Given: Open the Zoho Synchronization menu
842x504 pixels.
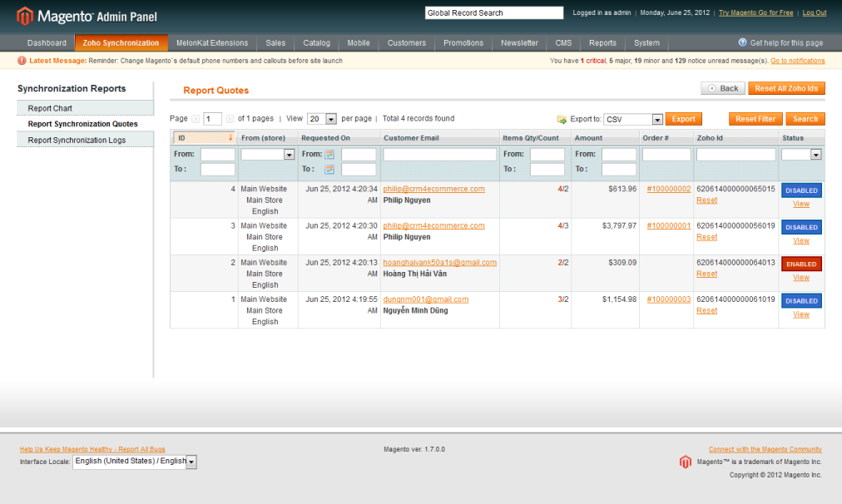Looking at the screenshot, I should 121,43.
